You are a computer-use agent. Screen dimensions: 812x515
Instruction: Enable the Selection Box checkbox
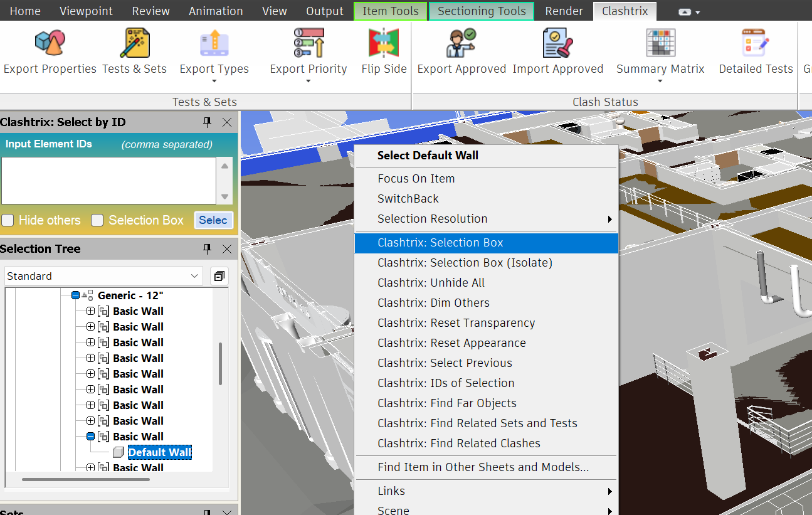(x=97, y=220)
